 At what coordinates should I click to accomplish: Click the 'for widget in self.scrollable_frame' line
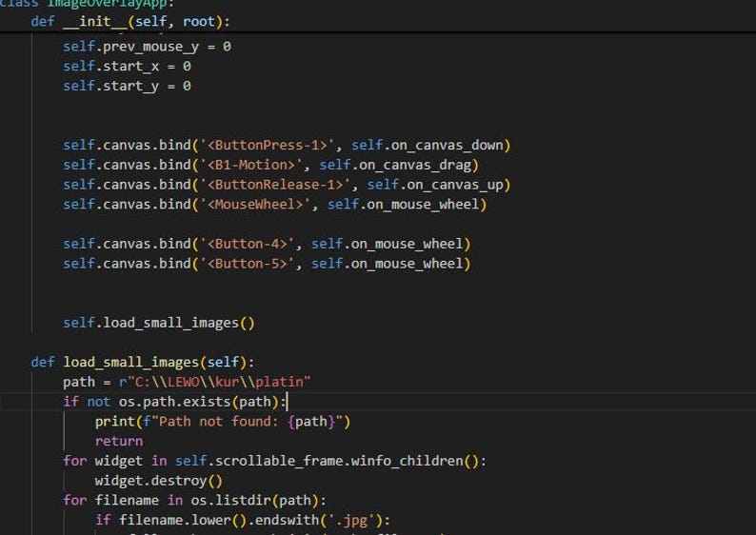pyautogui.click(x=275, y=462)
